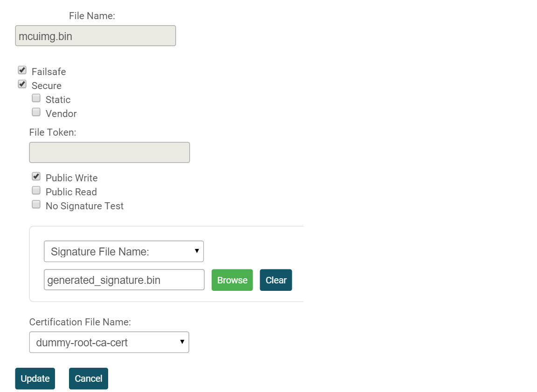Expand the Certification File Name dropdown

109,343
